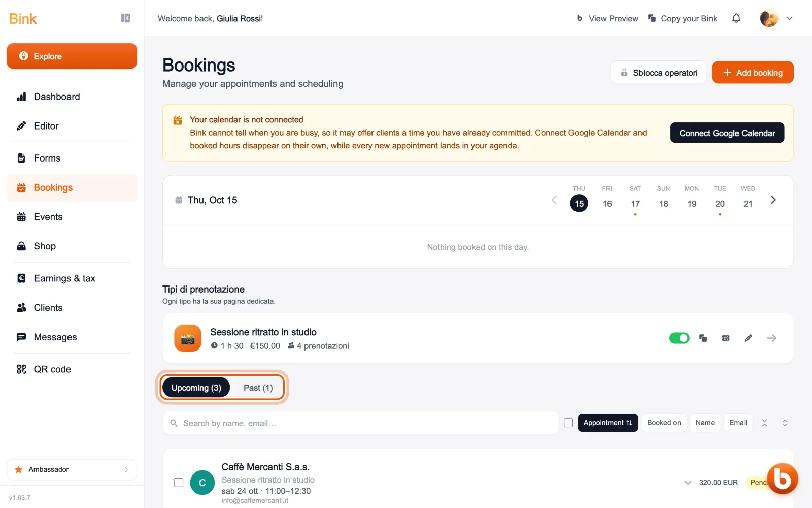The height and width of the screenshot is (508, 812).
Task: Go to next week in calendar
Action: 773,200
